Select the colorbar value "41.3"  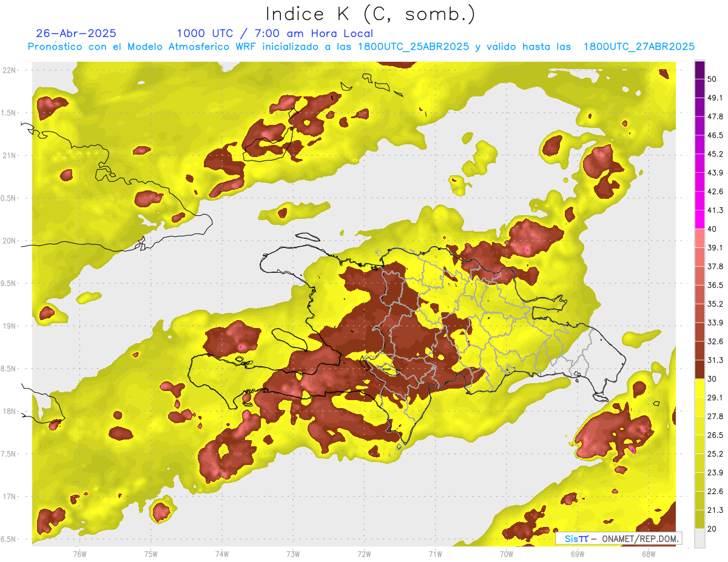(715, 210)
